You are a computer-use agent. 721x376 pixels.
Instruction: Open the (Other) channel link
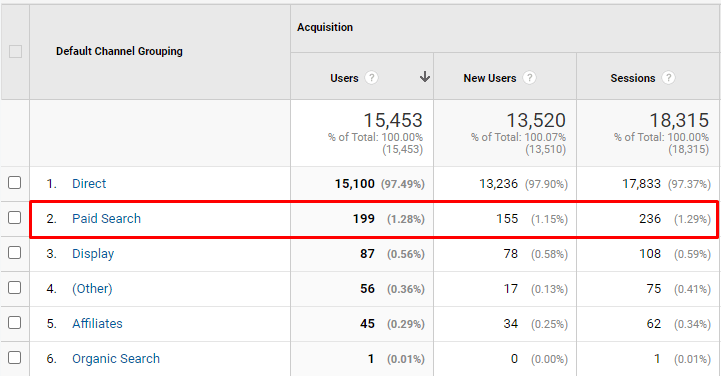(x=92, y=289)
